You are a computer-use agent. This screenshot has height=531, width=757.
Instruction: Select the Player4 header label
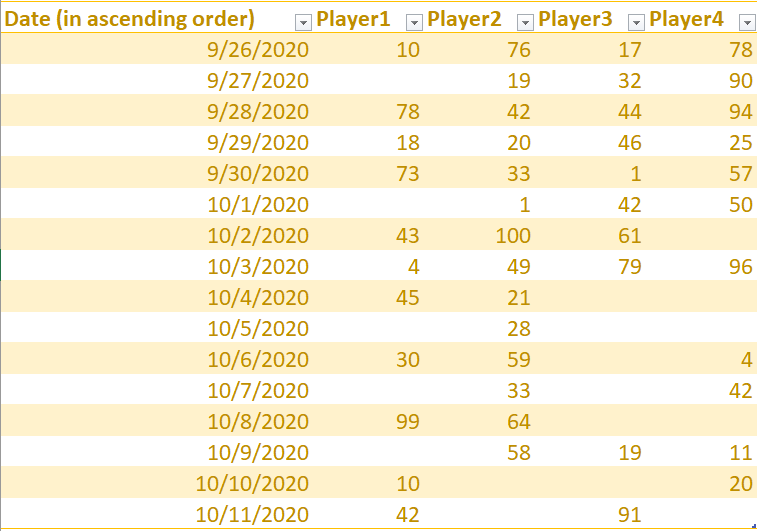coord(686,19)
